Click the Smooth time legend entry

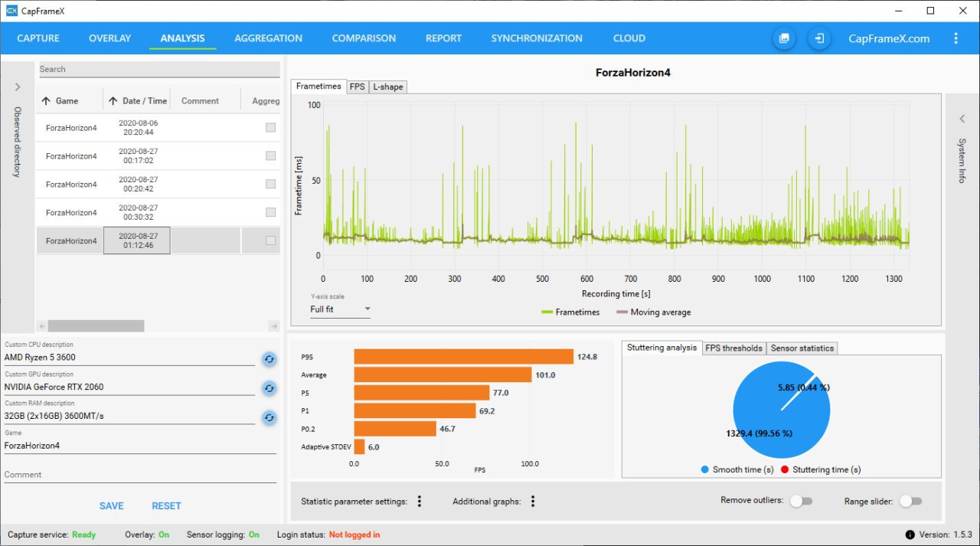click(737, 469)
